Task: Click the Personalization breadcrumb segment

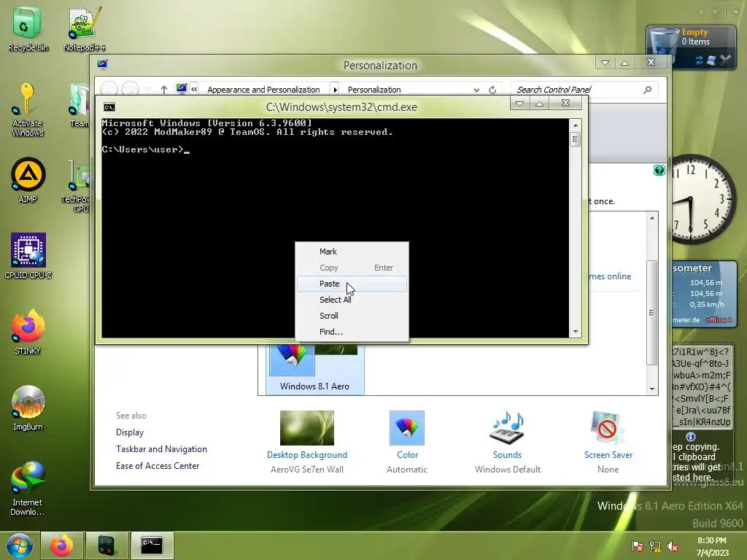Action: [x=374, y=90]
